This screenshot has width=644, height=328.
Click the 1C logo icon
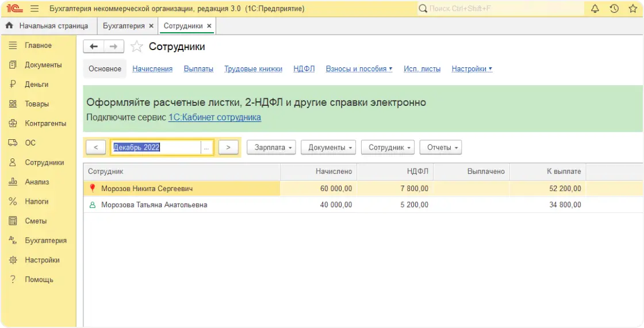(14, 9)
